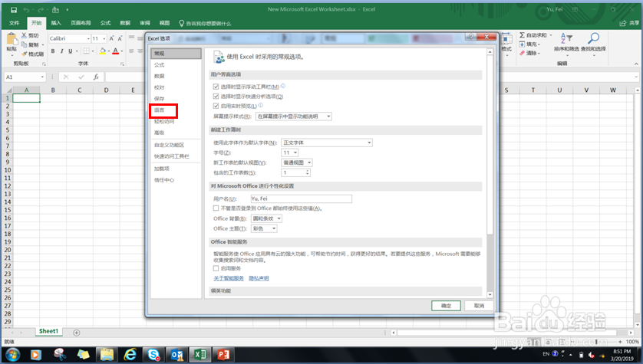This screenshot has width=643, height=364.
Task: Click AutoSum (自动求和) sigma icon
Action: coord(522,35)
